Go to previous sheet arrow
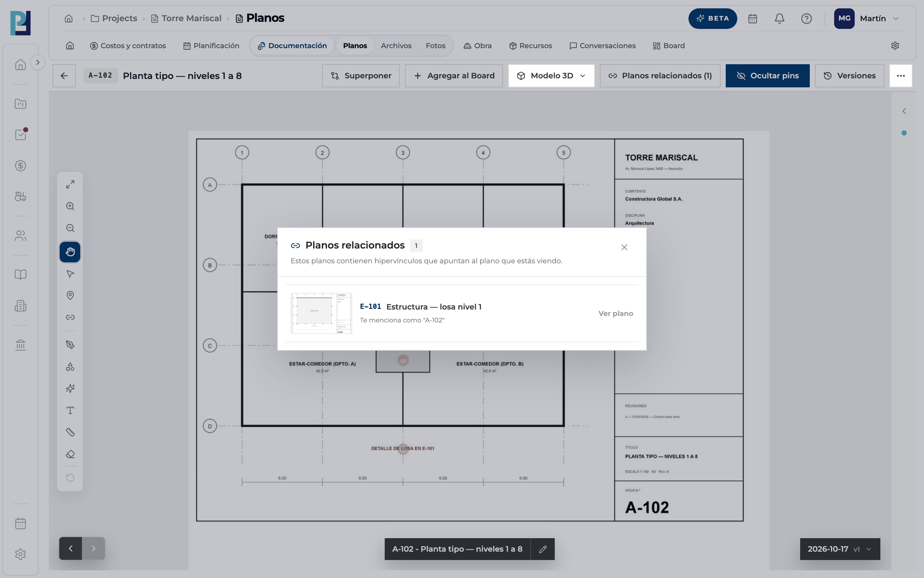The image size is (924, 578). 70,548
